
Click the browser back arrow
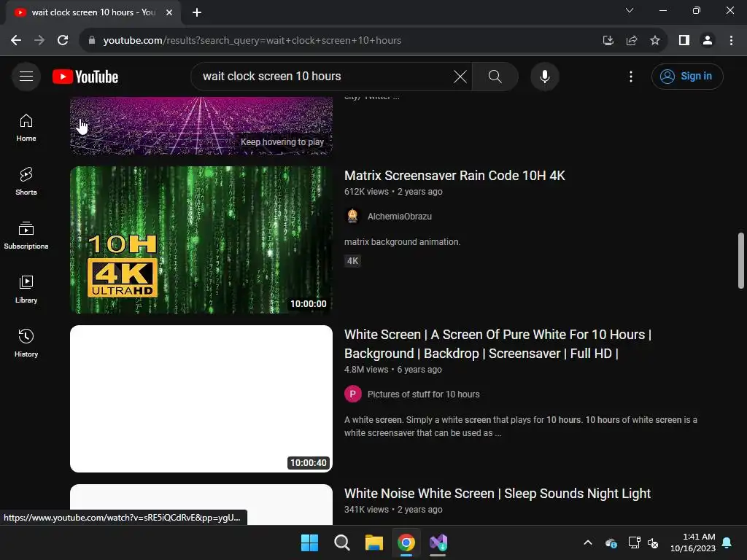pyautogui.click(x=16, y=41)
